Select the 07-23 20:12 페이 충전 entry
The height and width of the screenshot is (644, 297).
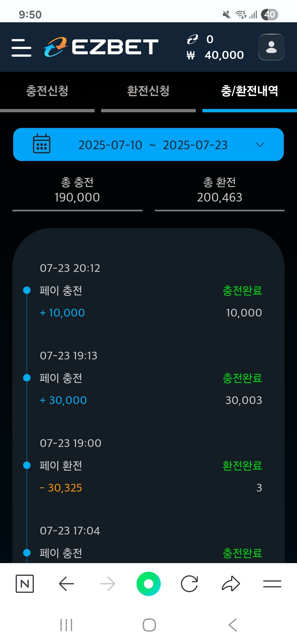[148, 291]
